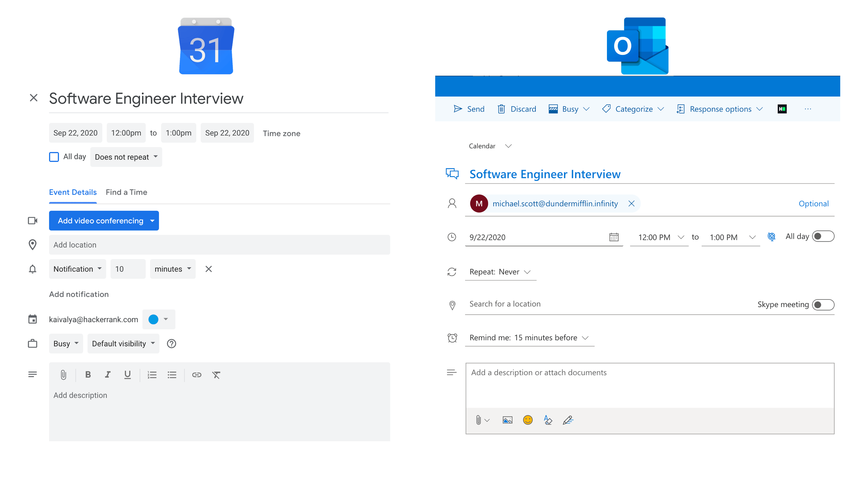Image resolution: width=868 pixels, height=488 pixels.
Task: Open the HackerRank add-in icon in Outlook toolbar
Action: (x=782, y=109)
